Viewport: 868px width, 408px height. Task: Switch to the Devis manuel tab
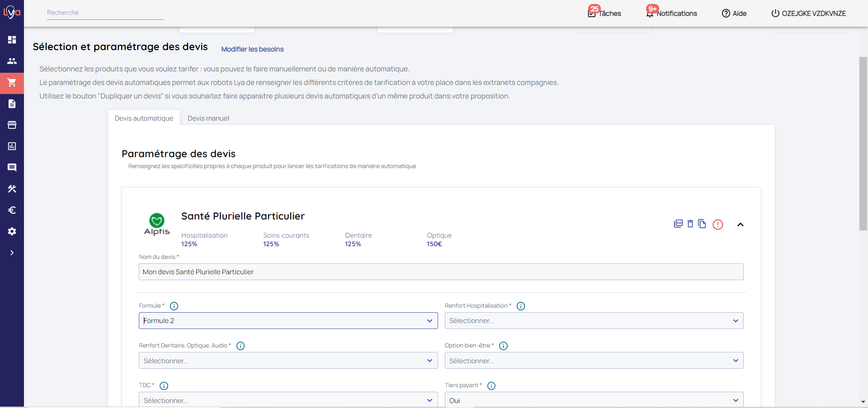[208, 118]
